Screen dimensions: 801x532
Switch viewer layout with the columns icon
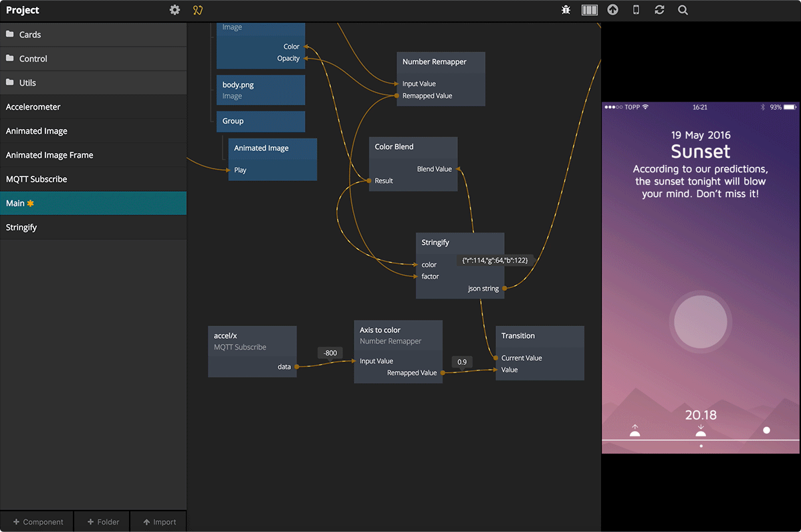point(589,9)
